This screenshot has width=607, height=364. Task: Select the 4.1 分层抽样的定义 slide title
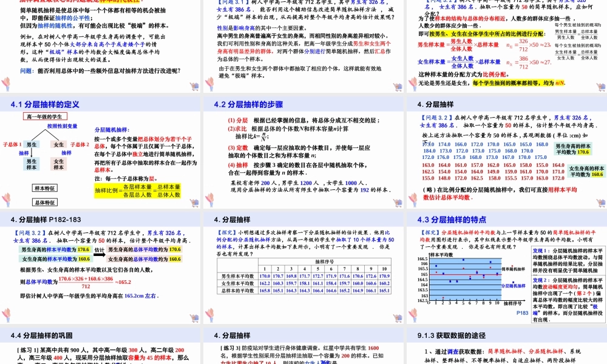point(46,105)
